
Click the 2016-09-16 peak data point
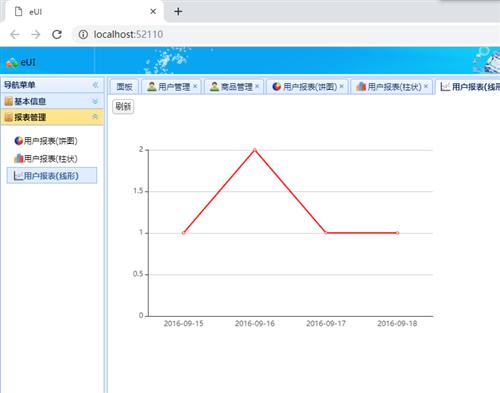[x=255, y=150]
